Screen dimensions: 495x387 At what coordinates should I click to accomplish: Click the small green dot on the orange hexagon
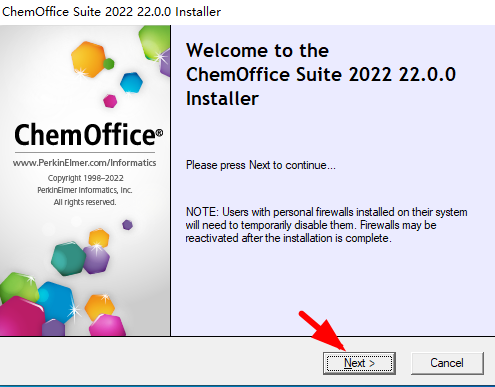pyautogui.click(x=109, y=64)
